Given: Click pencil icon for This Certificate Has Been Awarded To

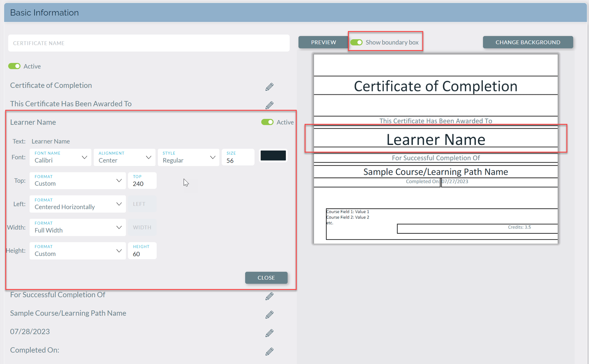Looking at the screenshot, I should coord(269,105).
